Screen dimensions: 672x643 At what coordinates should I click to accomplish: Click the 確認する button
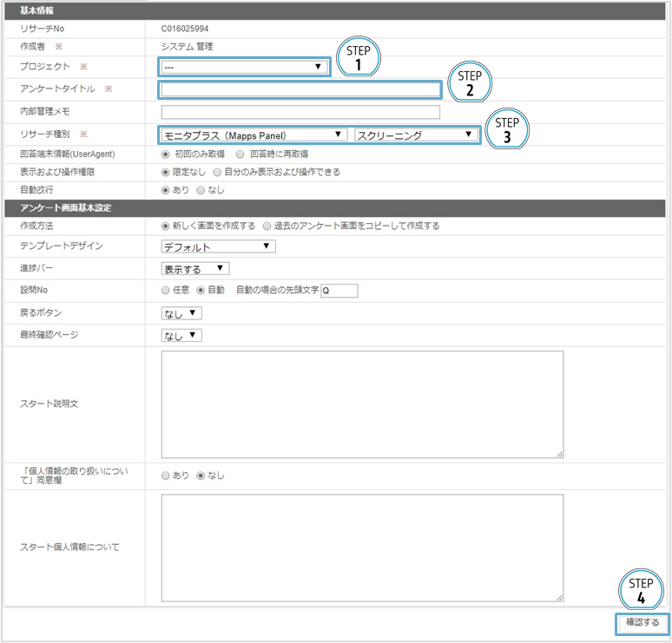(x=642, y=623)
